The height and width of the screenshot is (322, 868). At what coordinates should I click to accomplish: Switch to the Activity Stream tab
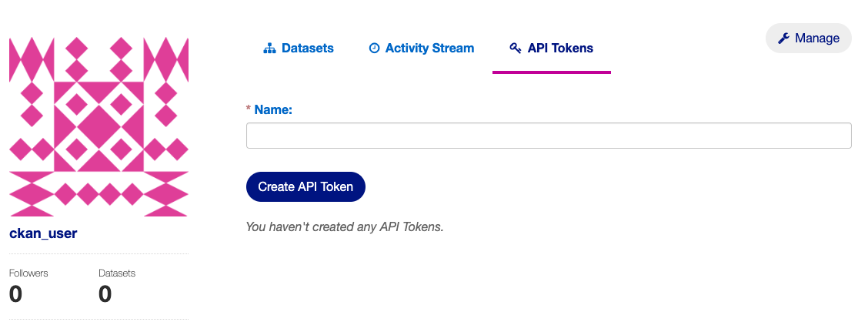point(421,49)
